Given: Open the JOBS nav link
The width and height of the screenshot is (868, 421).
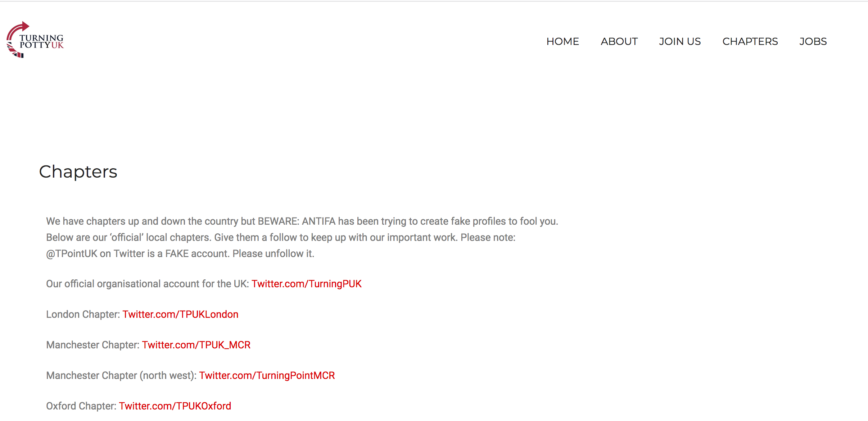Looking at the screenshot, I should coord(813,42).
